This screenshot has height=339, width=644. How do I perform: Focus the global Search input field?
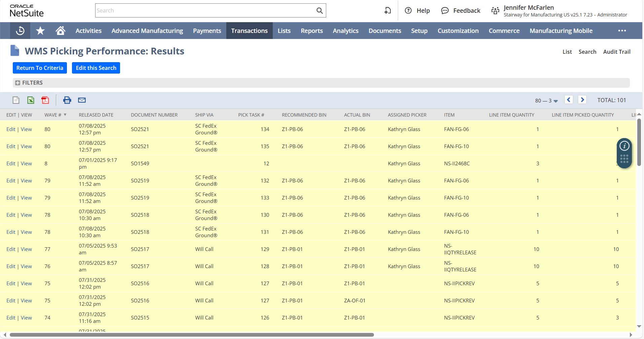(x=205, y=11)
